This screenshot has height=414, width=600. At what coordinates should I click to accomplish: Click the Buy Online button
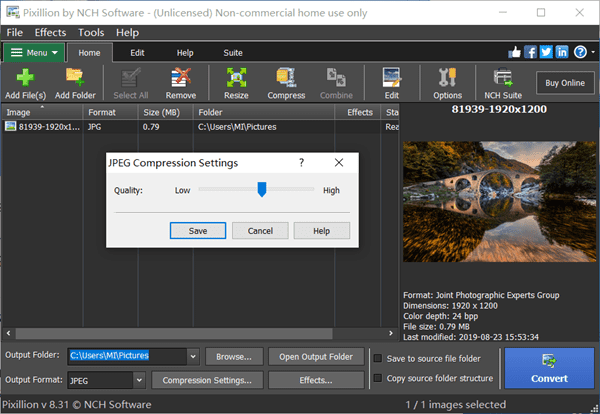(565, 83)
